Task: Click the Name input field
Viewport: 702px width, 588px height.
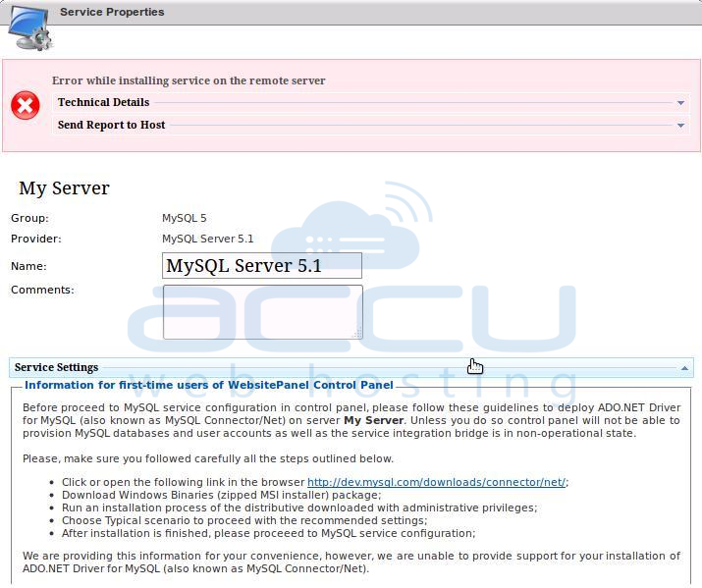Action: click(x=262, y=265)
